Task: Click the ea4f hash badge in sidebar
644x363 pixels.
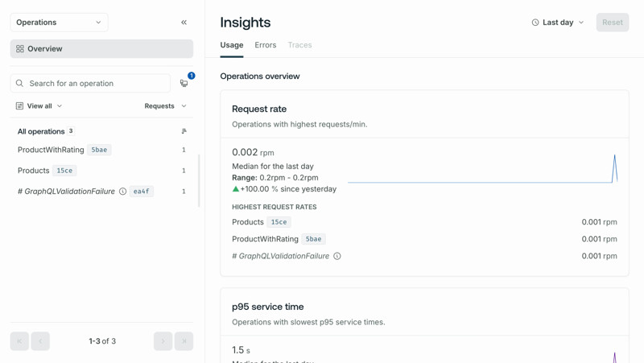Action: click(x=142, y=192)
